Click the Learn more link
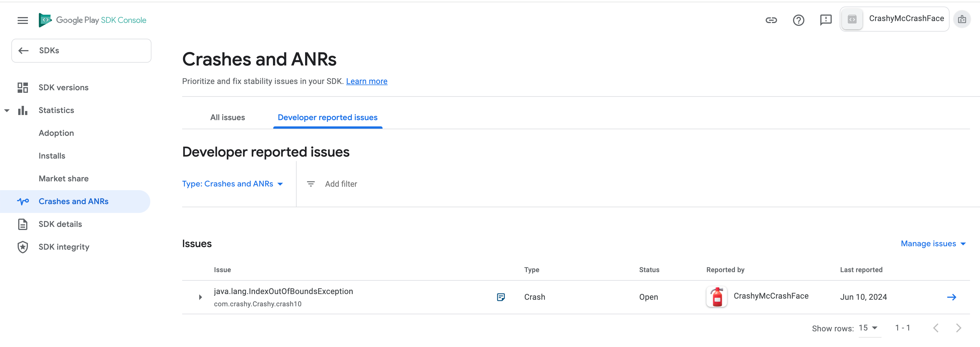The width and height of the screenshot is (980, 347). (366, 81)
